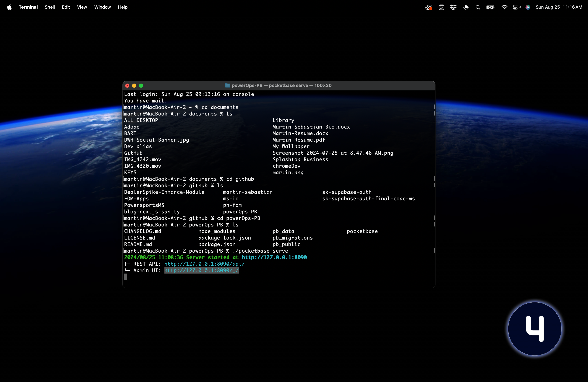The image size is (588, 382).
Task: Open Spotlight search magnifier
Action: click(x=478, y=7)
